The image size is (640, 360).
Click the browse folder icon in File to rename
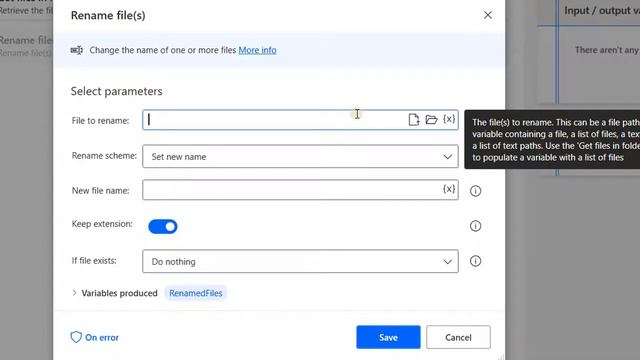431,120
